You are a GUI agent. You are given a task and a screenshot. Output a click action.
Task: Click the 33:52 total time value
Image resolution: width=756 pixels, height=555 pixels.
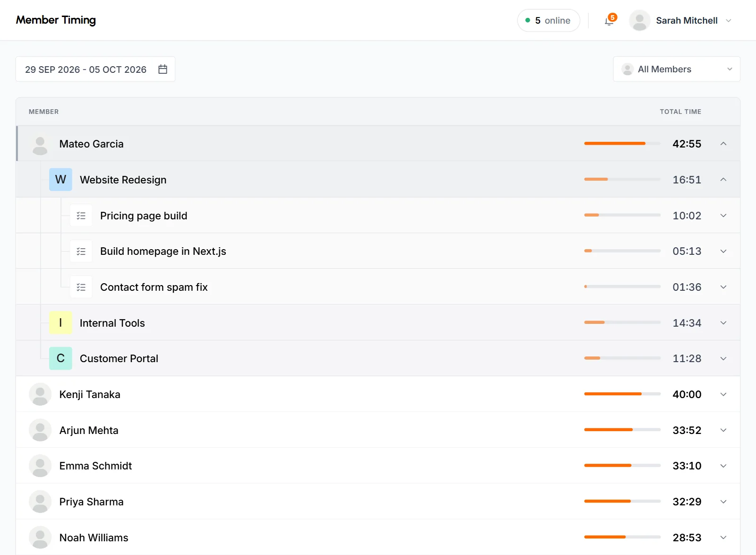coord(687,430)
